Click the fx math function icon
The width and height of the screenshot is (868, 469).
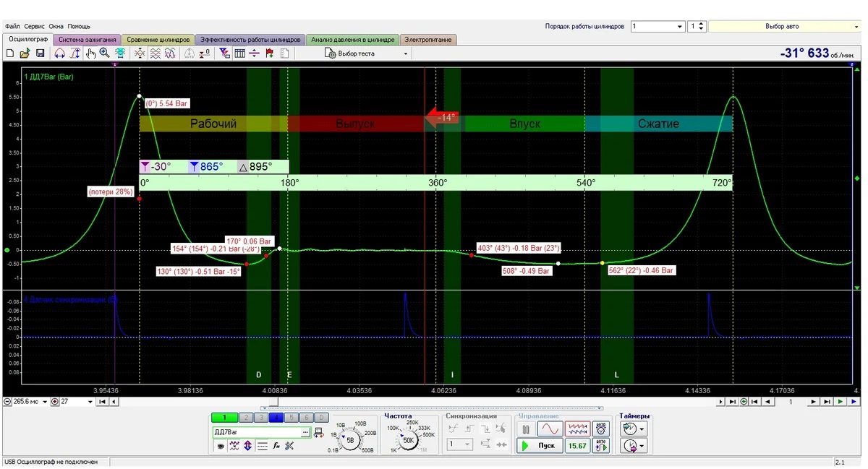[276, 446]
